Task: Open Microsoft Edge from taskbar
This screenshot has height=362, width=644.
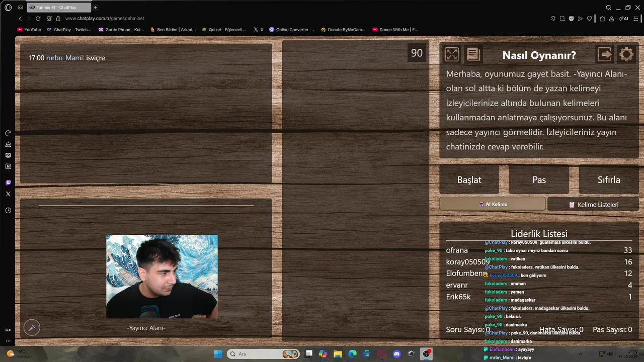Action: tap(352, 354)
